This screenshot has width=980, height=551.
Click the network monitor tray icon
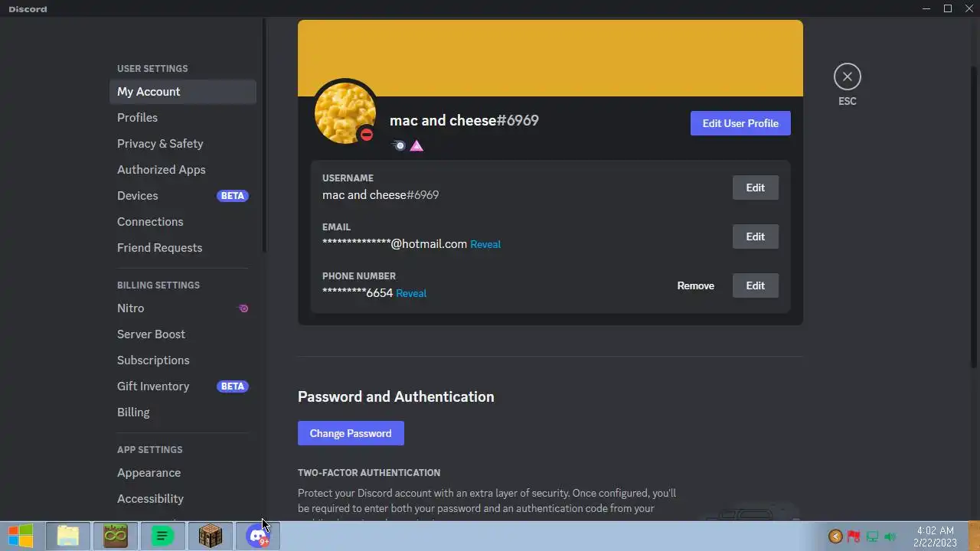click(x=872, y=537)
